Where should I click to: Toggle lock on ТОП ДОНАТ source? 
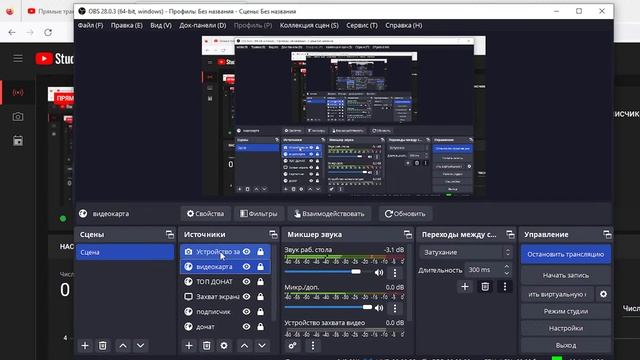260,282
